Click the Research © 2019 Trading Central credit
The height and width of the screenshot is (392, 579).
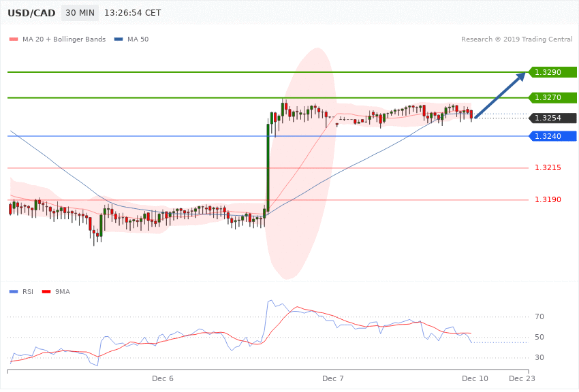516,39
